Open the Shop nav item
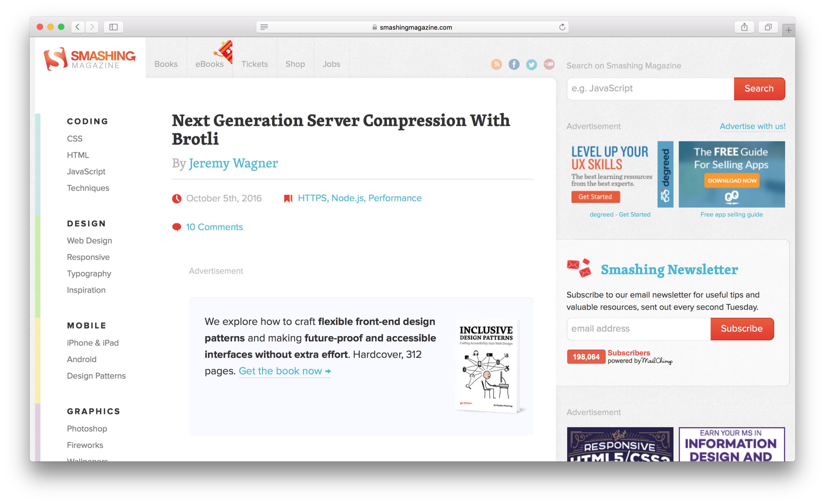Image resolution: width=825 pixels, height=504 pixels. point(295,64)
